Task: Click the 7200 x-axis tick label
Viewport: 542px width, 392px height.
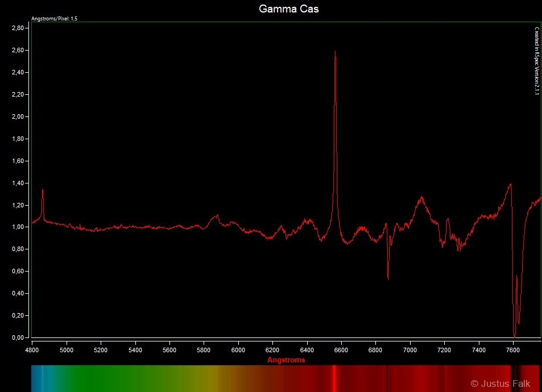Action: (x=444, y=350)
